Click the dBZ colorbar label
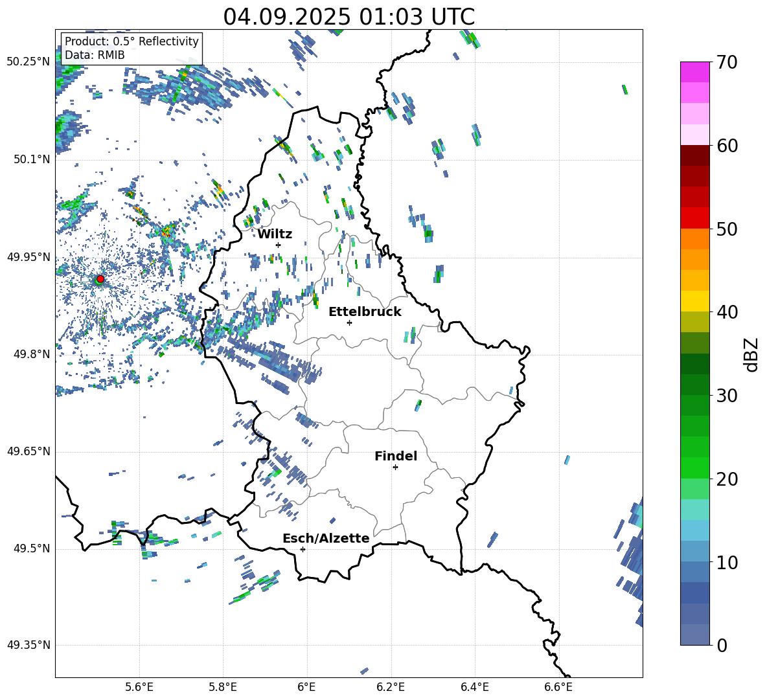The height and width of the screenshot is (700, 767). (x=751, y=355)
